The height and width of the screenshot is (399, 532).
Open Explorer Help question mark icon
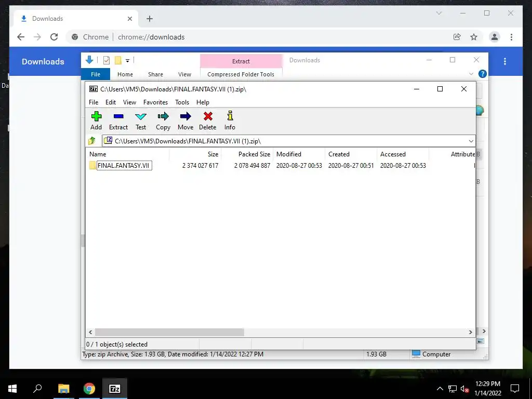pyautogui.click(x=482, y=74)
